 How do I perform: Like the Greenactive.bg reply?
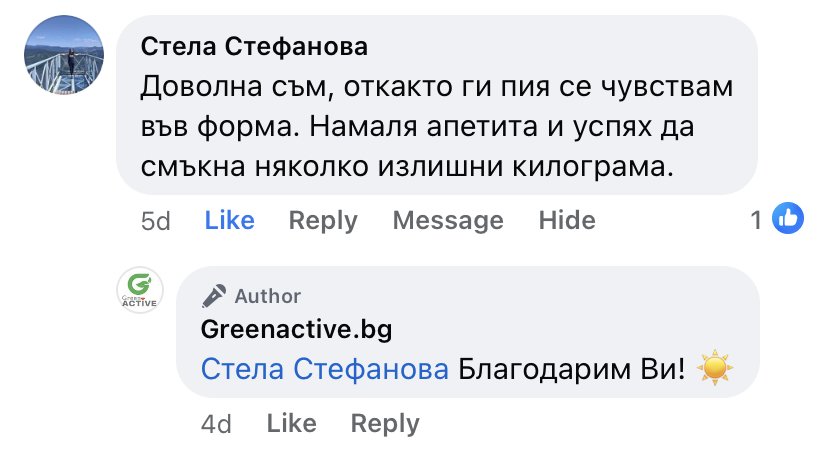pyautogui.click(x=291, y=423)
